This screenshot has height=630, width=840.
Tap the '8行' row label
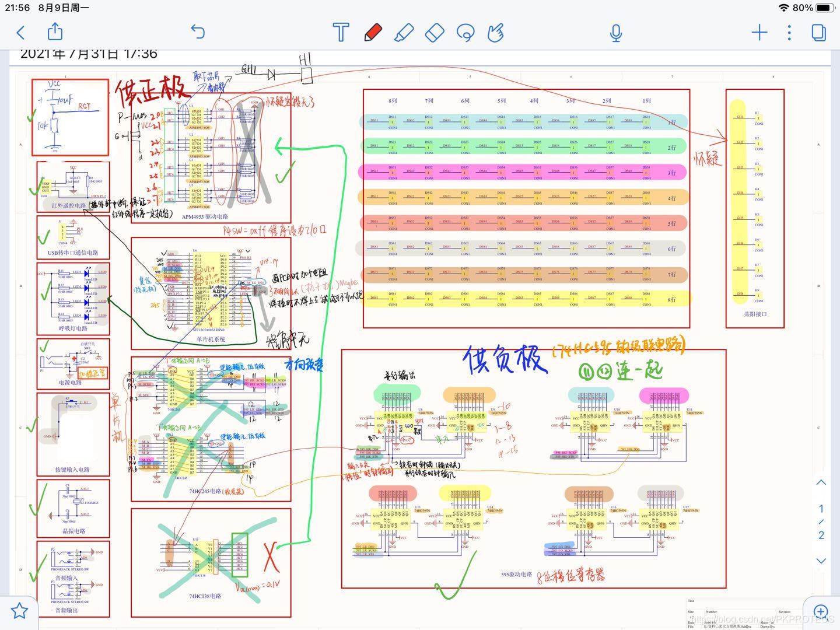(x=672, y=300)
